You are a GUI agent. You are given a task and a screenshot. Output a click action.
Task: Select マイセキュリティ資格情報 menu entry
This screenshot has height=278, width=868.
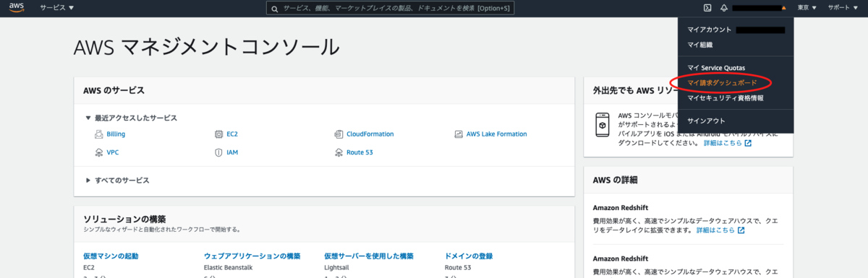coord(736,97)
